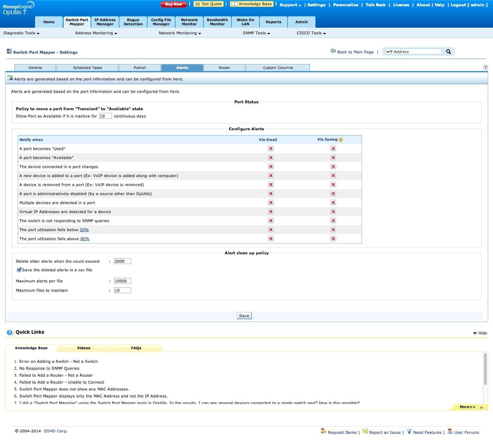Click the Buy Now button
Screen dimensions: 493x448
coord(174,4)
